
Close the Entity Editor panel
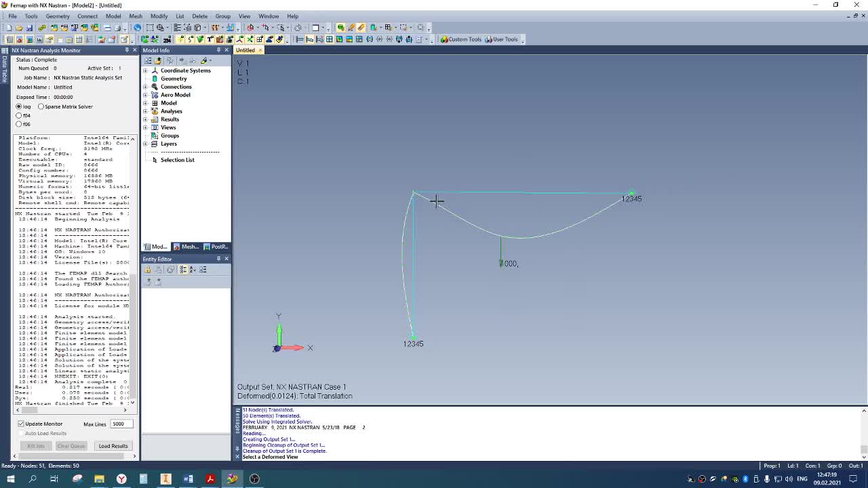(x=226, y=259)
